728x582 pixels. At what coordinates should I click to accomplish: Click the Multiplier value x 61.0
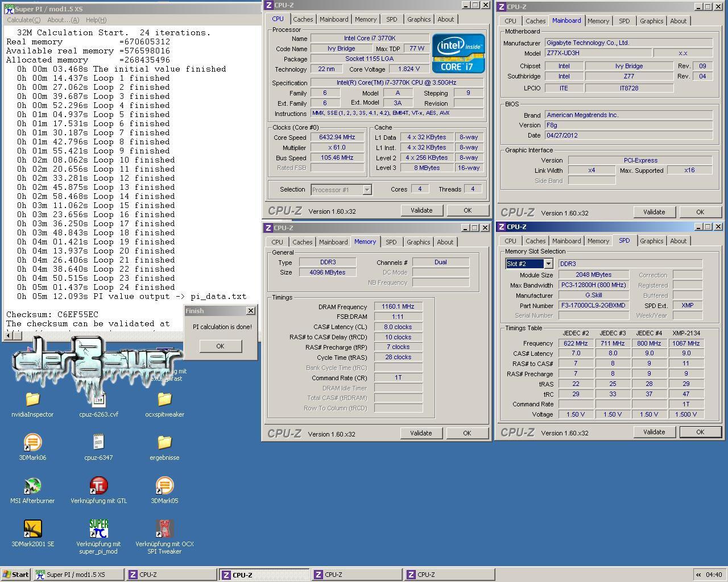pos(337,147)
